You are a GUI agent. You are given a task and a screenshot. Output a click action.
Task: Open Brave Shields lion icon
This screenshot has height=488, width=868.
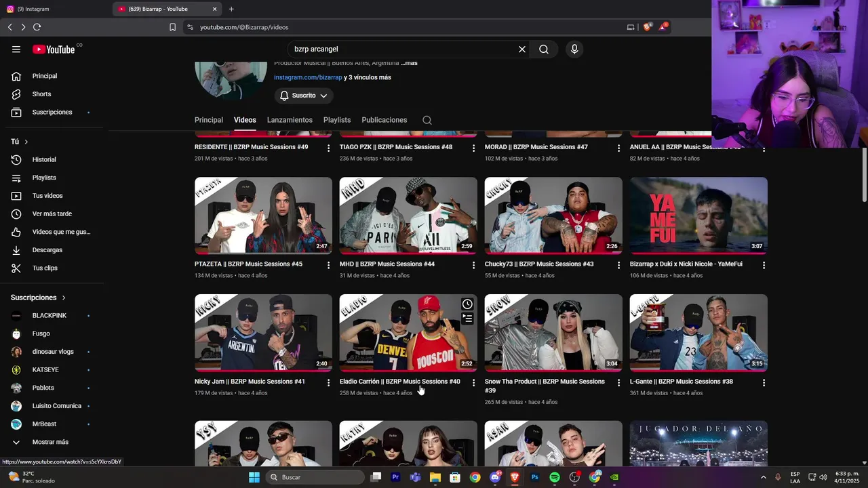click(x=647, y=27)
